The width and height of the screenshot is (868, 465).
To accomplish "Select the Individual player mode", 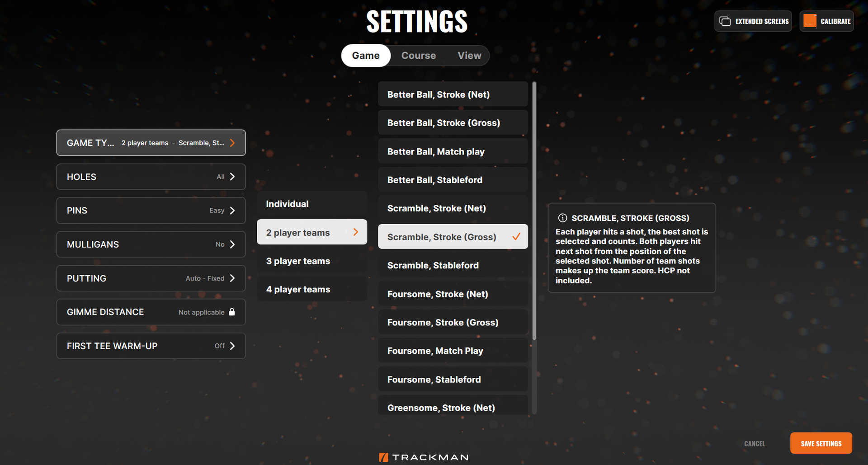I will [311, 204].
